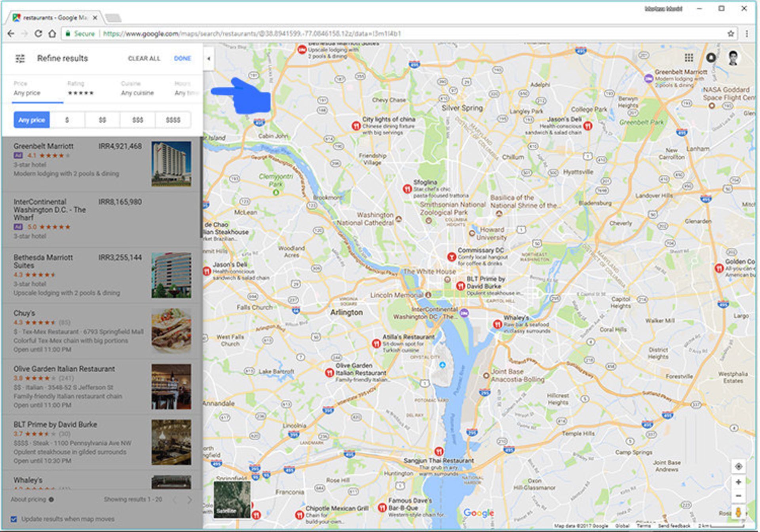Click the Refine results filter icon

point(20,58)
